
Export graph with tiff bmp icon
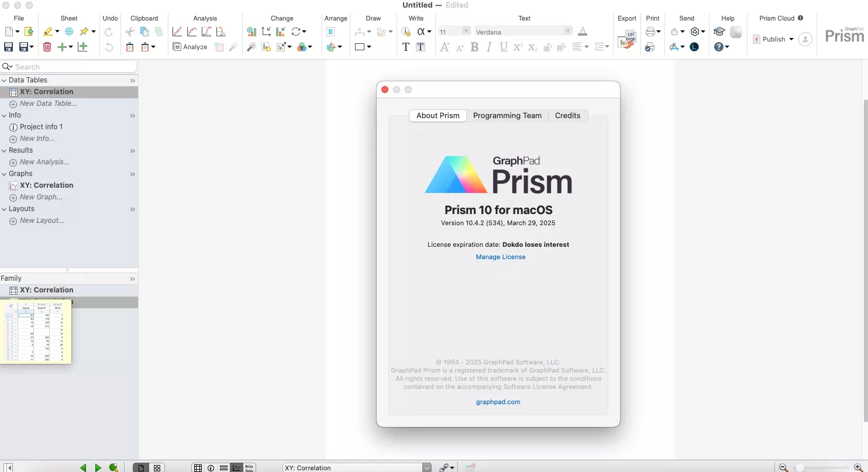tap(626, 40)
